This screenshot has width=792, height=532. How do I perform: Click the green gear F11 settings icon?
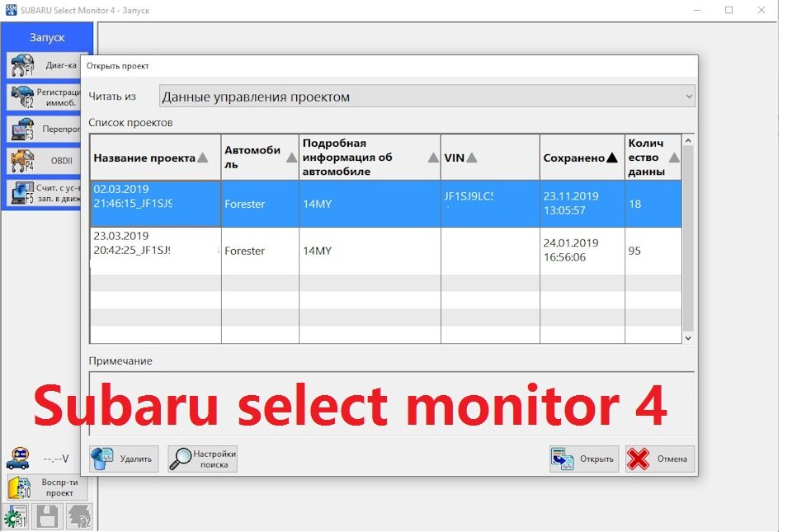(16, 517)
